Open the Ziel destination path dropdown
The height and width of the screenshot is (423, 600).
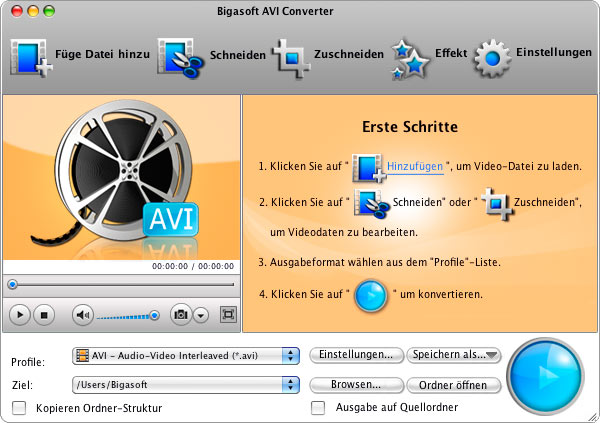186,385
